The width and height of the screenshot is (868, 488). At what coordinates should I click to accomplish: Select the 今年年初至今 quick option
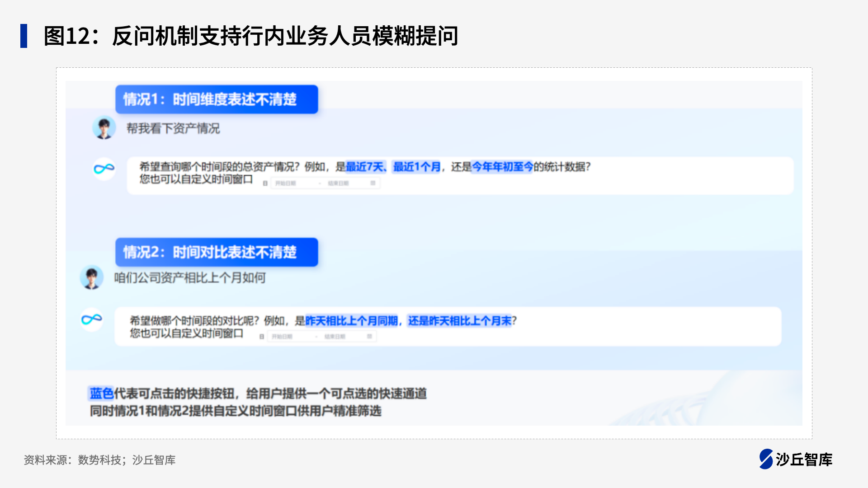point(502,167)
